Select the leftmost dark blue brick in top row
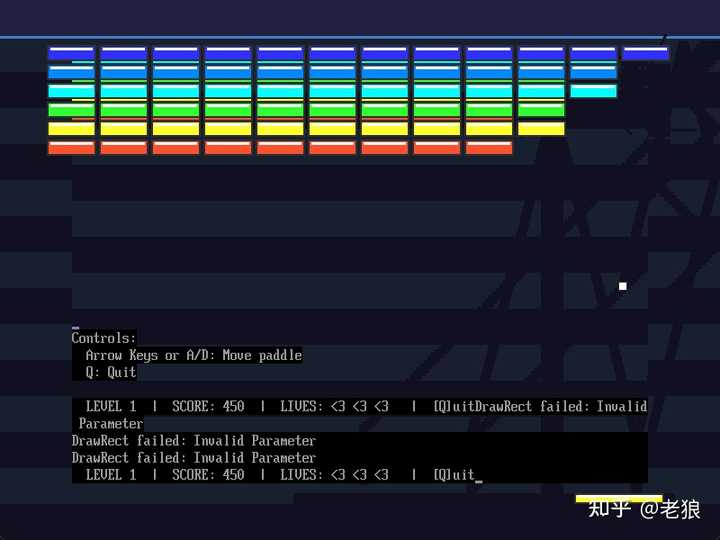Image resolution: width=720 pixels, height=540 pixels. pyautogui.click(x=71, y=53)
